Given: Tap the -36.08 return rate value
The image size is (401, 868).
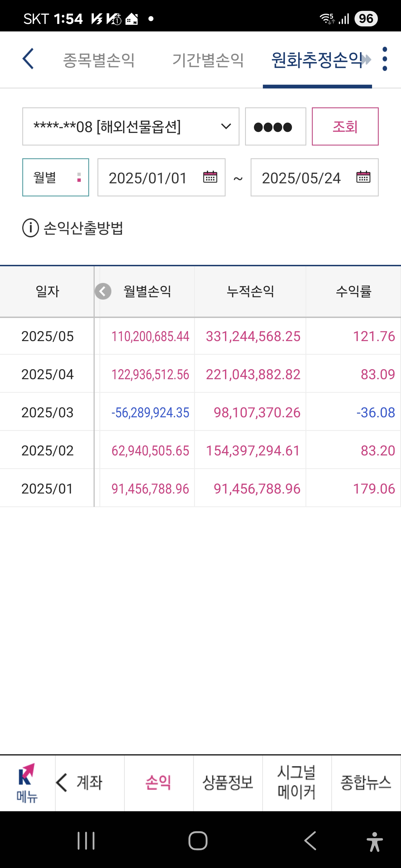Looking at the screenshot, I should point(376,412).
